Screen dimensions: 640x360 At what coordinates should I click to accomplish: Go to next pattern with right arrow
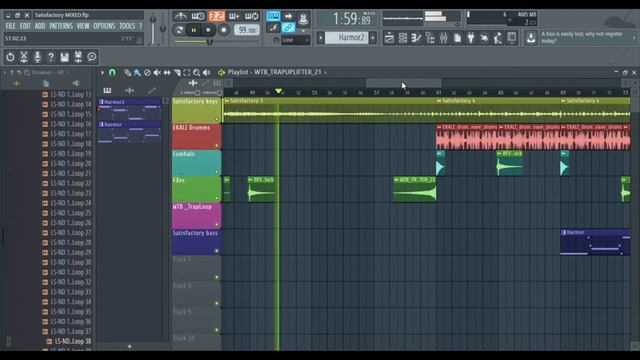pyautogui.click(x=373, y=38)
